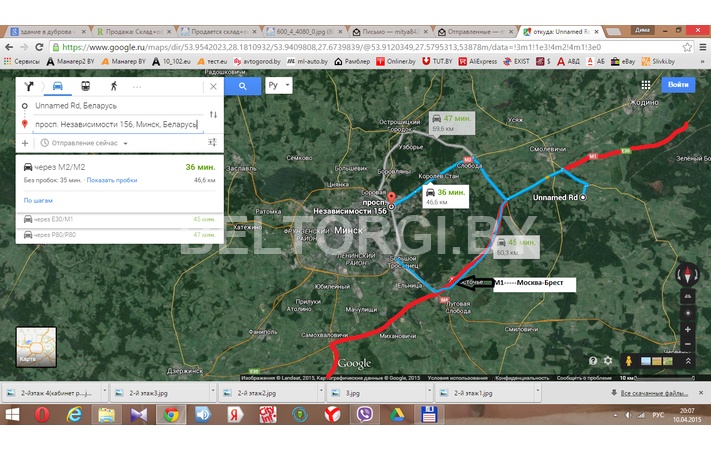Select the route через M2/M2

(120, 173)
